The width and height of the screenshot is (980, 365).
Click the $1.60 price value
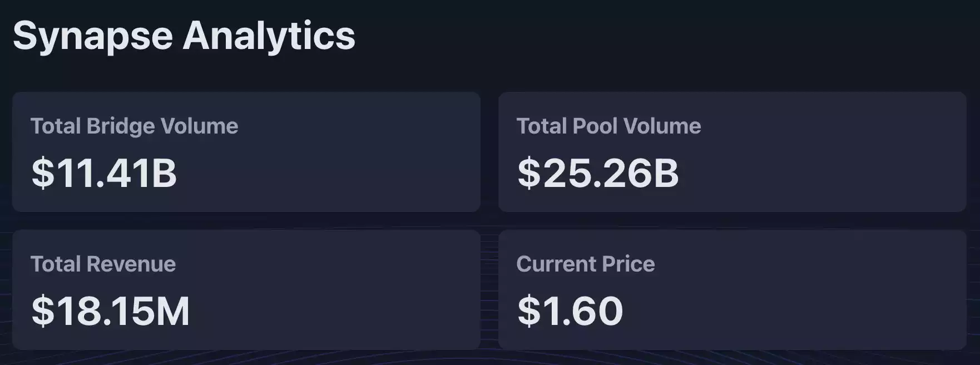coord(570,311)
